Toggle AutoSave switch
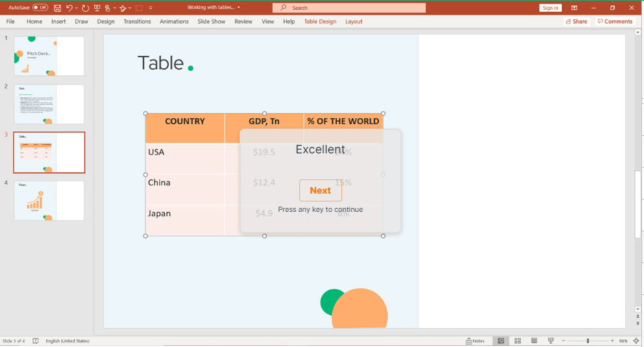The image size is (644, 347). pos(40,7)
